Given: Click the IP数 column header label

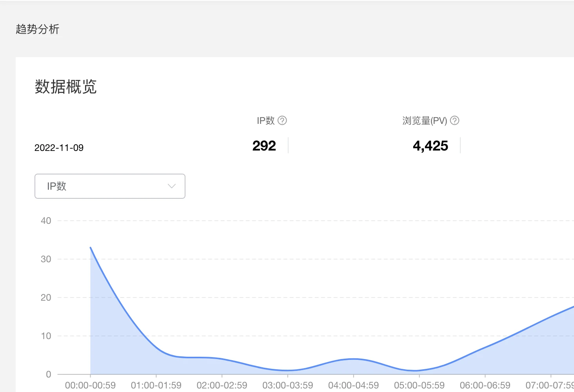Looking at the screenshot, I should [x=265, y=121].
